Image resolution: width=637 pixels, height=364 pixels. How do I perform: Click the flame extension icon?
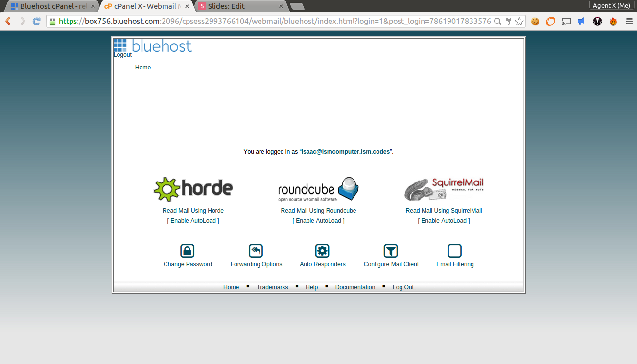[613, 21]
